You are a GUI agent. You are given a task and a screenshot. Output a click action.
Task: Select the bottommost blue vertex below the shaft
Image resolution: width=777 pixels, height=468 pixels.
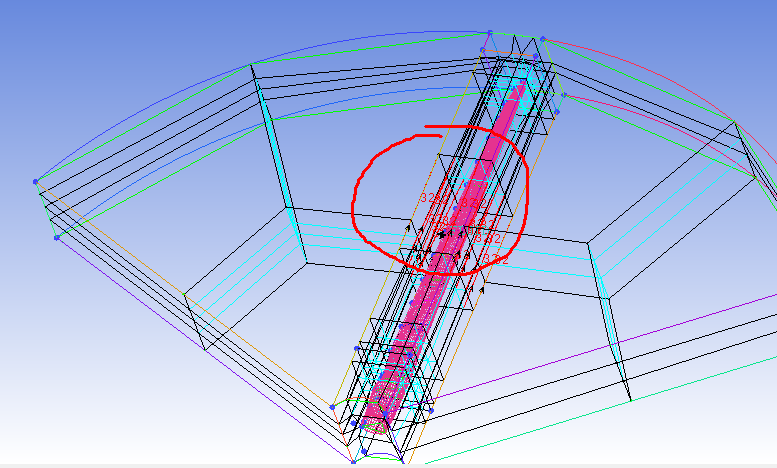tap(353, 462)
